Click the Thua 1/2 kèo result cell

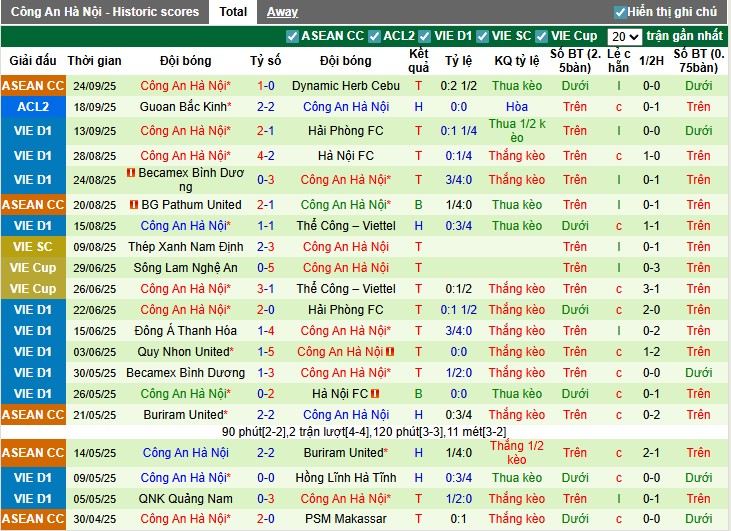(517, 131)
